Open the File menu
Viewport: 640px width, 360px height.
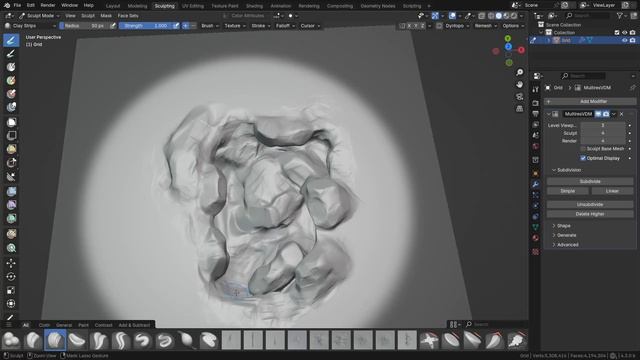pos(17,5)
